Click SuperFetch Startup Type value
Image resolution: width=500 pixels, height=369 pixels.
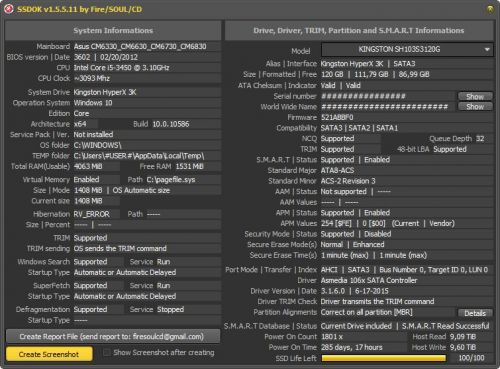click(x=125, y=296)
